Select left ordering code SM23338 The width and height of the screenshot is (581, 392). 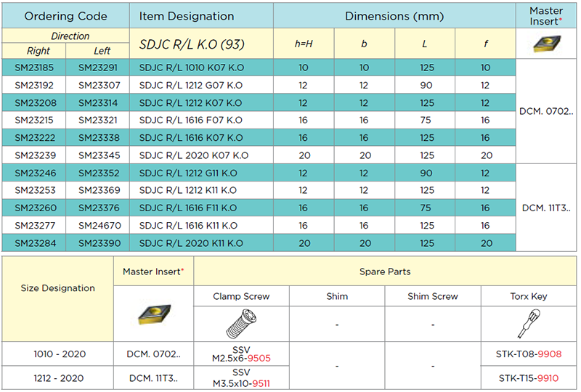(99, 138)
